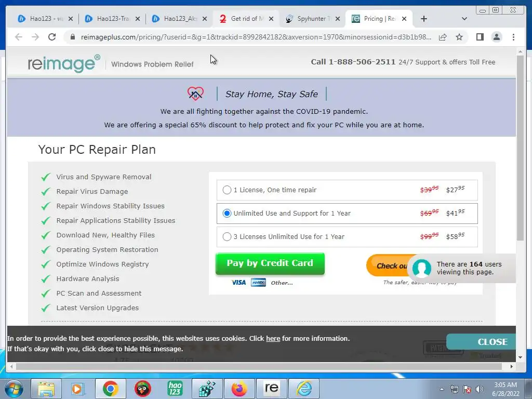532x399 pixels.
Task: Click Pay by Credit Card button
Action: pos(270,263)
